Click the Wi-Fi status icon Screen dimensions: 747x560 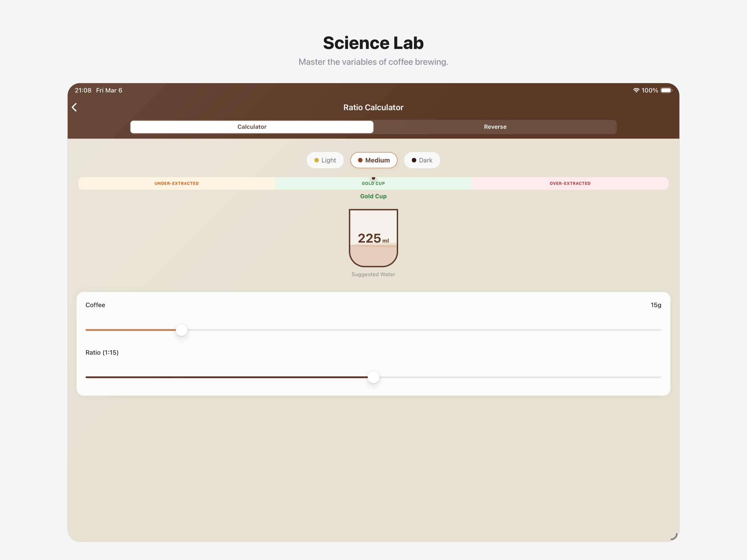coord(636,90)
